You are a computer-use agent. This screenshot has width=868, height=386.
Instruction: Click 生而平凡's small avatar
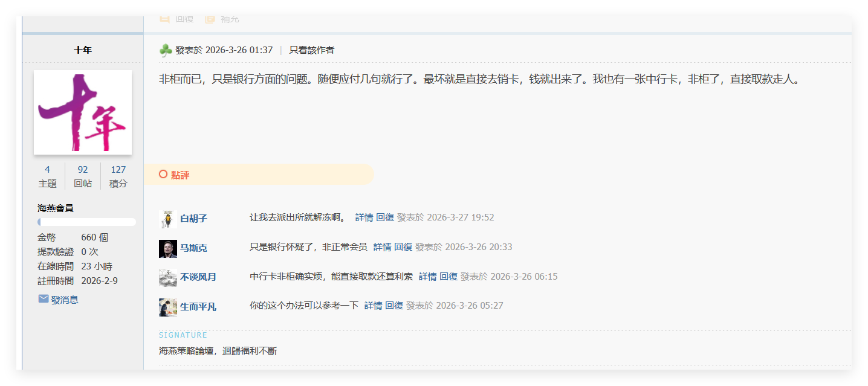click(167, 307)
